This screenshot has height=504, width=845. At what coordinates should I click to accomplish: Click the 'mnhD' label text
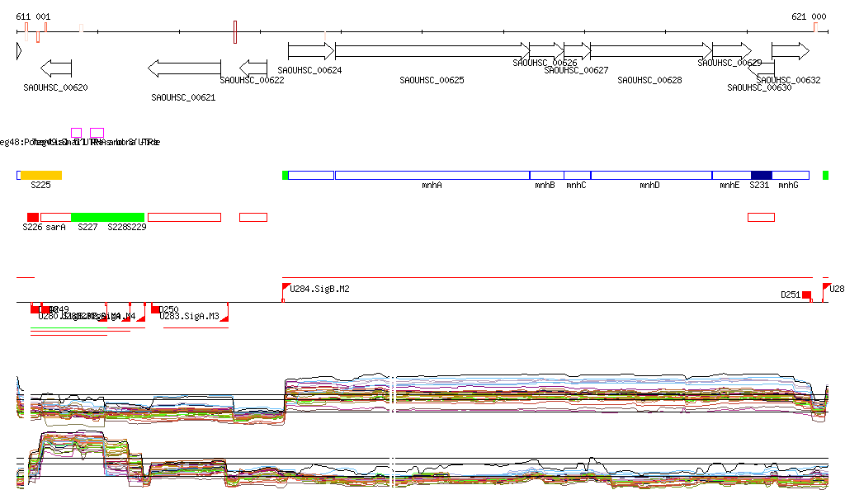pyautogui.click(x=649, y=185)
